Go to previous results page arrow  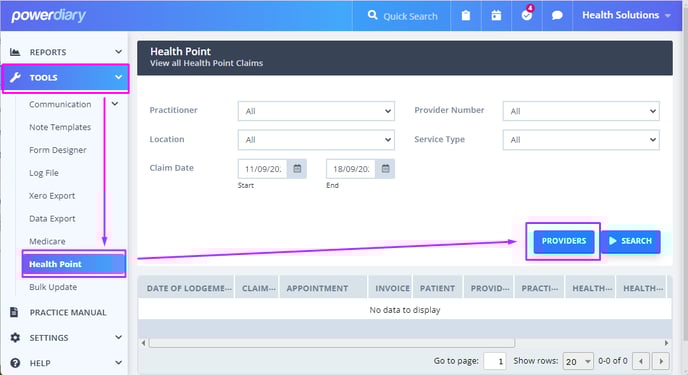tap(641, 361)
